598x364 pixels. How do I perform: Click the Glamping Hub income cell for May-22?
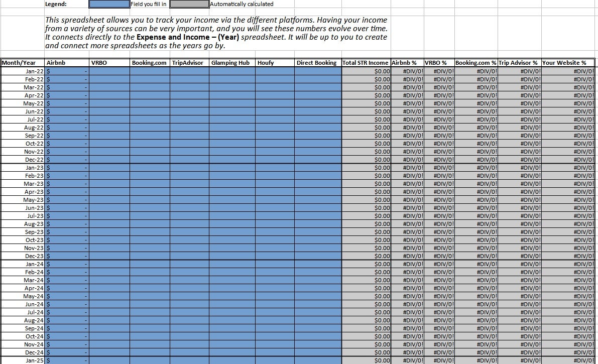point(232,103)
